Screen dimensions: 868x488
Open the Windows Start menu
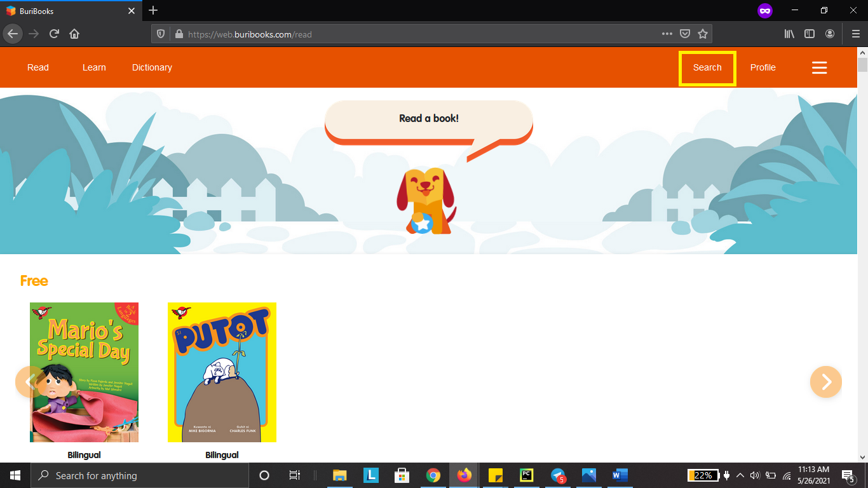pos(15,475)
